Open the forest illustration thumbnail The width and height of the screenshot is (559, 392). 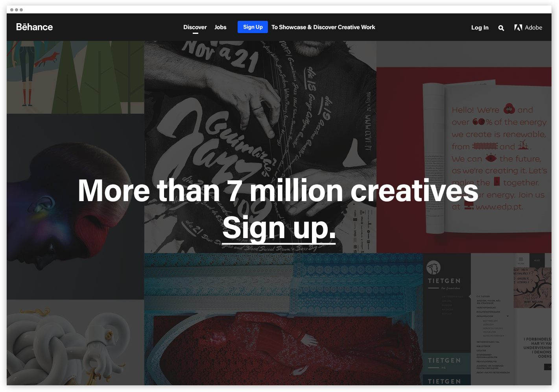(x=76, y=77)
